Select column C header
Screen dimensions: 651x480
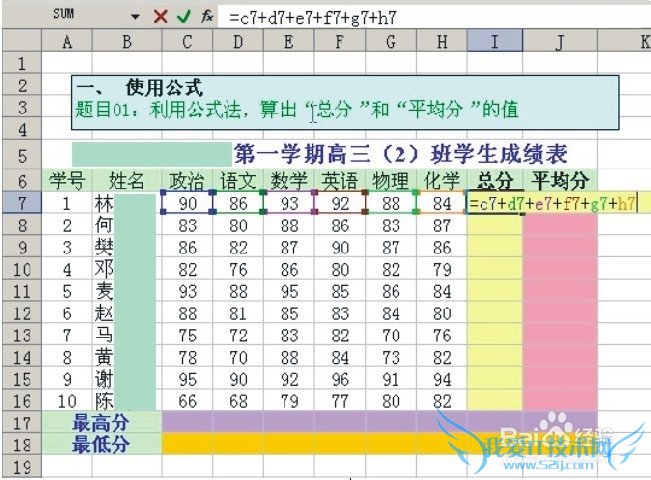click(187, 41)
